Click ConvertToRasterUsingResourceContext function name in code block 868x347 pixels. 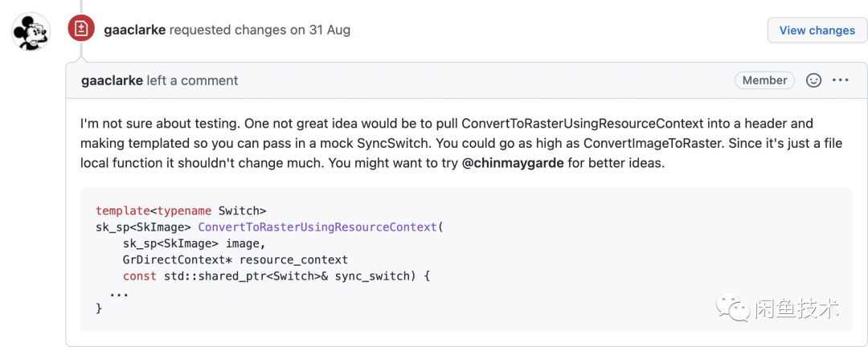tap(318, 227)
